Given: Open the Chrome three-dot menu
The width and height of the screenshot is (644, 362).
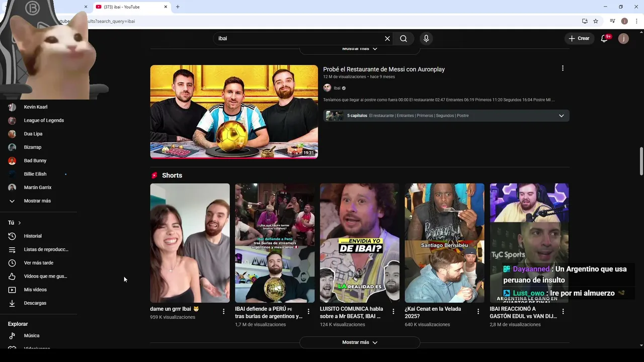Looking at the screenshot, I should [x=637, y=21].
